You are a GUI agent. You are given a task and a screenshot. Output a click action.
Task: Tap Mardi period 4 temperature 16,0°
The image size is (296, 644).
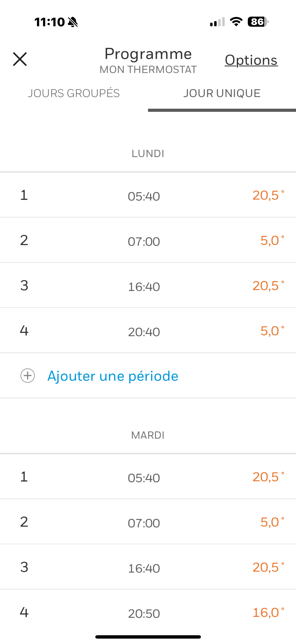point(268,613)
